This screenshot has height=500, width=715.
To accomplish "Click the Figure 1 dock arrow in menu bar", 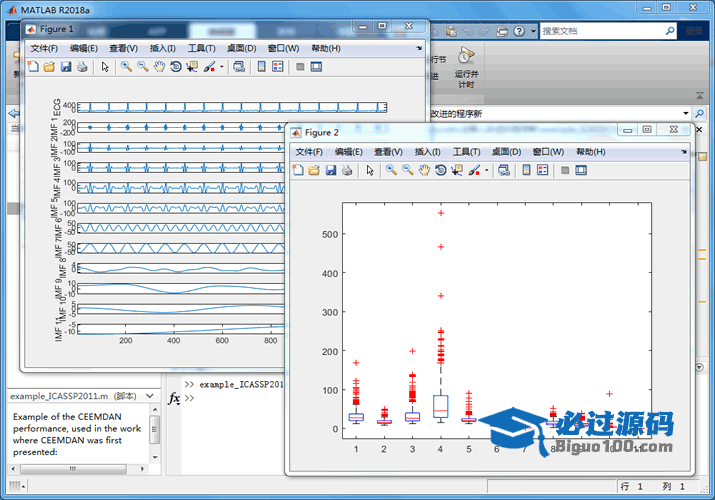I will point(419,48).
